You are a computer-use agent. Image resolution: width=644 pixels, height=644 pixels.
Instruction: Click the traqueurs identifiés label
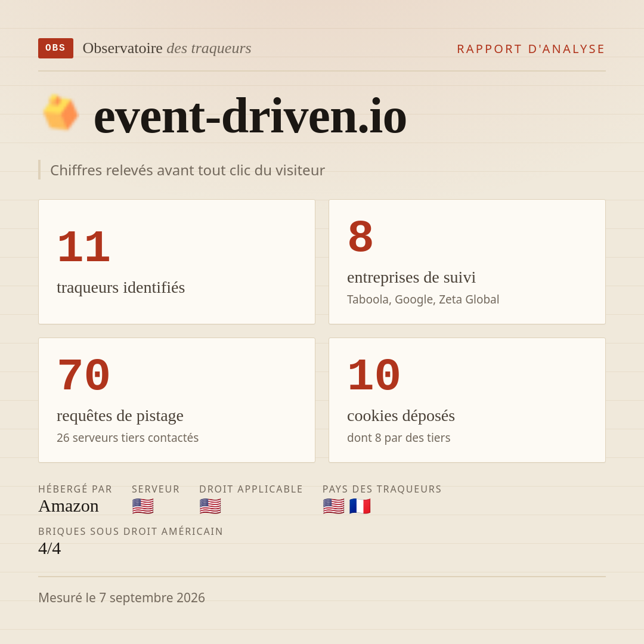coord(120,287)
